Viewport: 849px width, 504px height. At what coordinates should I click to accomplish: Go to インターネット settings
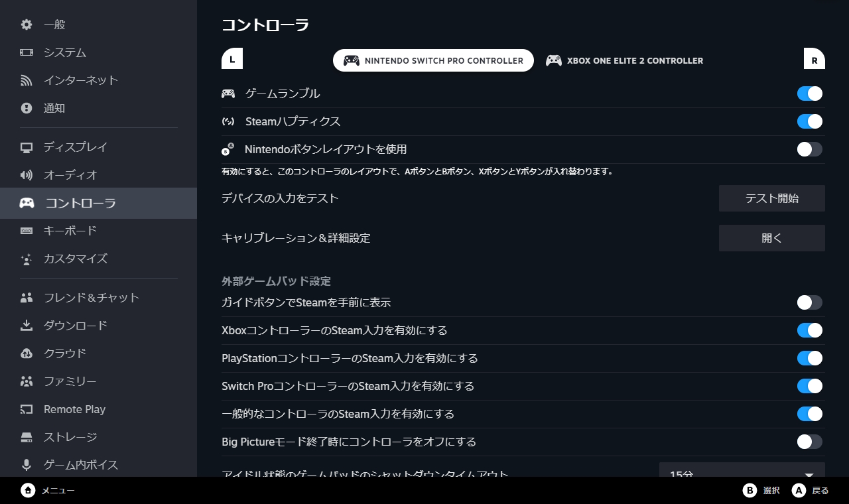(x=98, y=80)
